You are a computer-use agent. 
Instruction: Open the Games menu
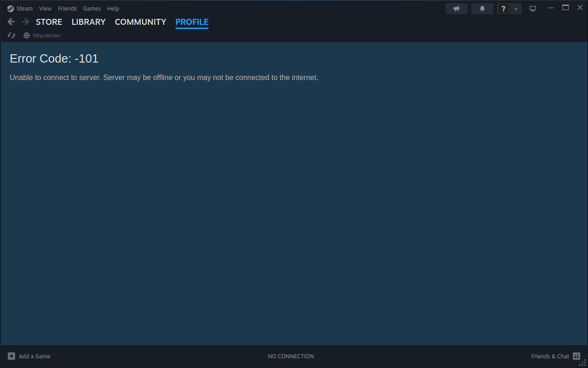[92, 8]
